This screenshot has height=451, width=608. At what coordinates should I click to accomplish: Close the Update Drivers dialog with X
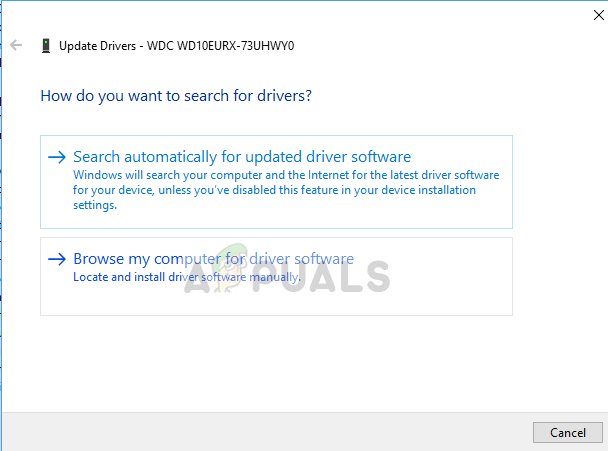pyautogui.click(x=599, y=15)
